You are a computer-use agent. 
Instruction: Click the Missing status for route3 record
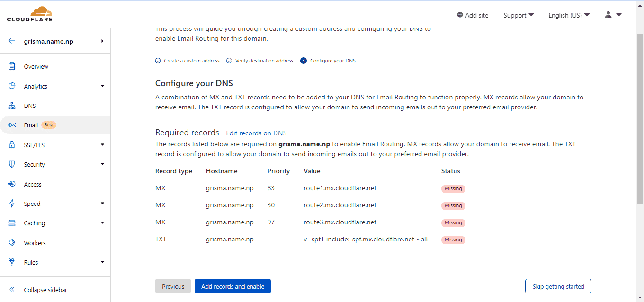tap(453, 222)
